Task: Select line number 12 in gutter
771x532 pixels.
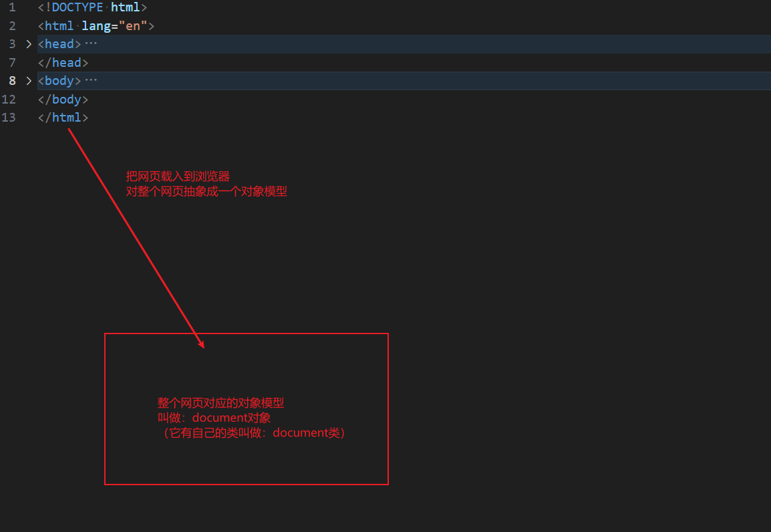Action: tap(9, 100)
